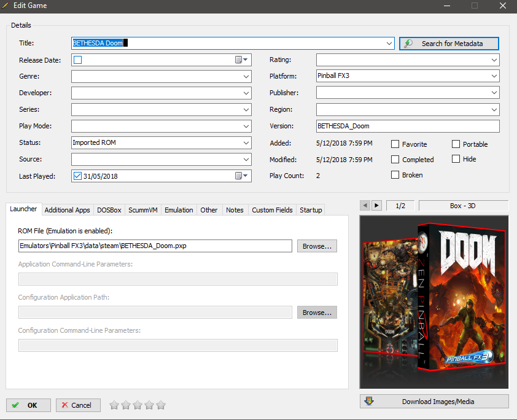This screenshot has width=517, height=420.
Task: Open the Developer dropdown
Action: 246,93
